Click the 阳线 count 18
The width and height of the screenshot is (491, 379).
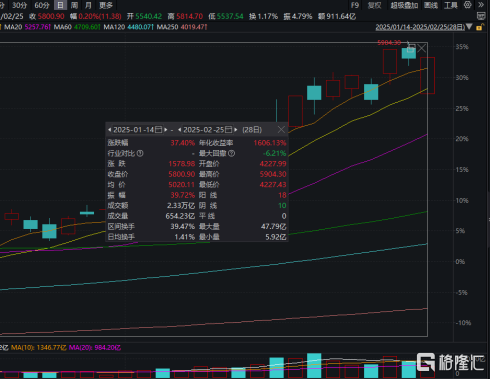pos(282,195)
